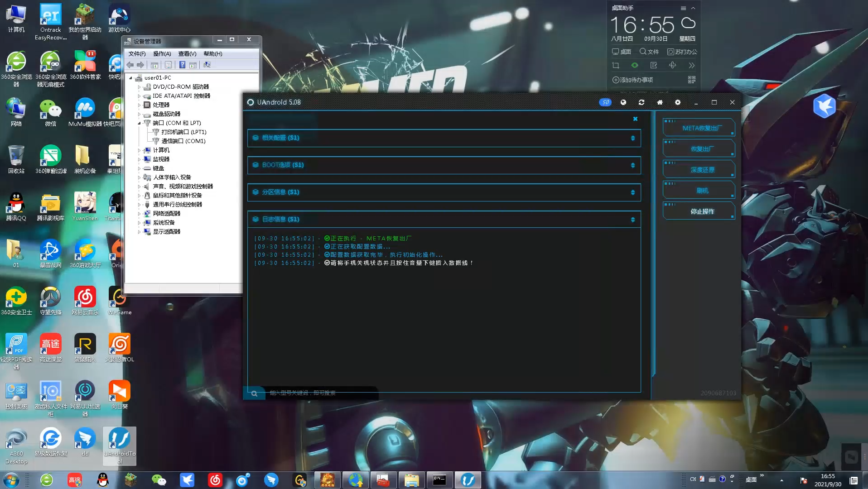Click the META恢复出厂 button
868x489 pixels.
coord(699,128)
